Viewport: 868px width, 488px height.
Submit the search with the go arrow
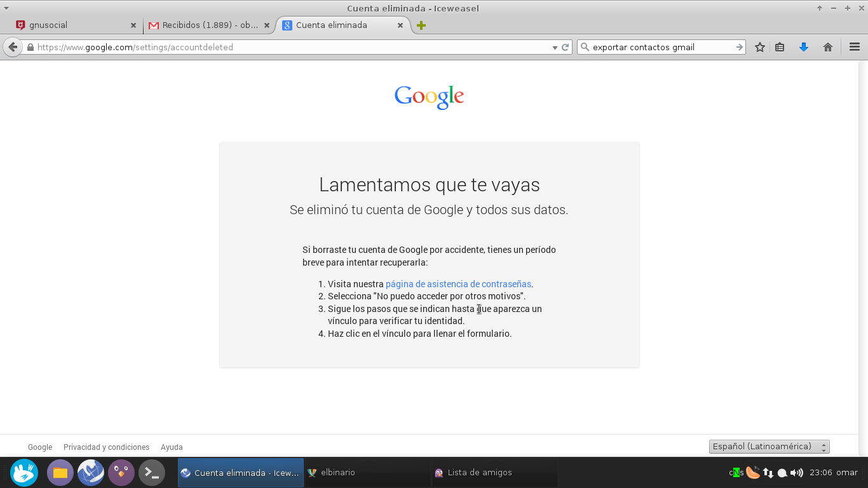click(x=740, y=47)
